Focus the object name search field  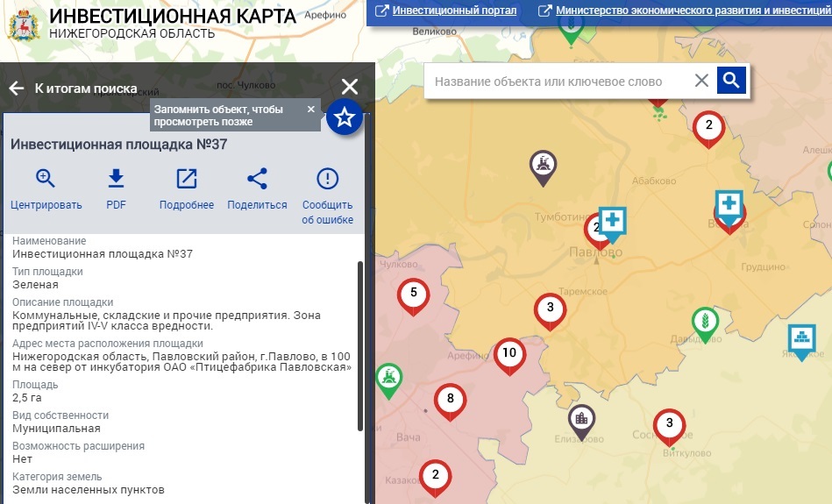(x=558, y=82)
